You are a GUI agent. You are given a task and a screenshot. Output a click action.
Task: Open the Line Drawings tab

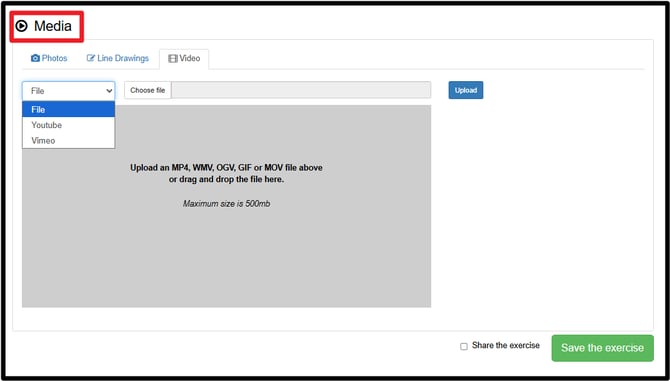[118, 58]
